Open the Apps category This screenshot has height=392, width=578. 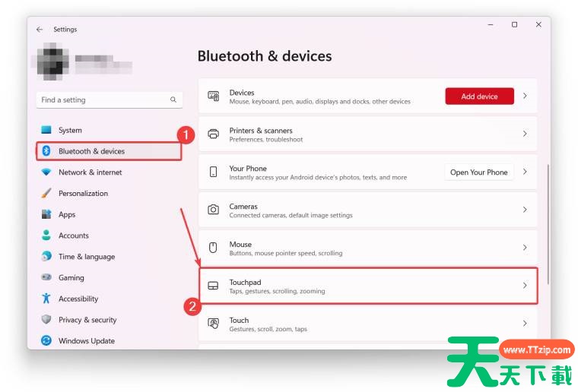109,214
